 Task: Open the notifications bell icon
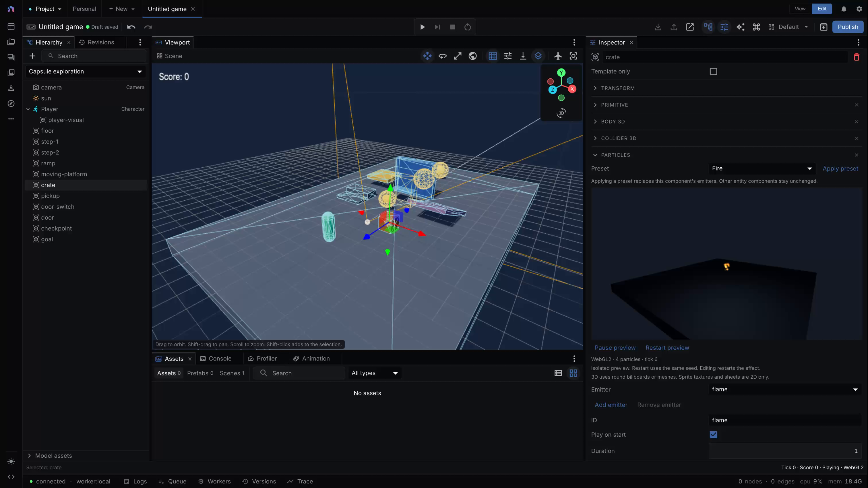(844, 9)
